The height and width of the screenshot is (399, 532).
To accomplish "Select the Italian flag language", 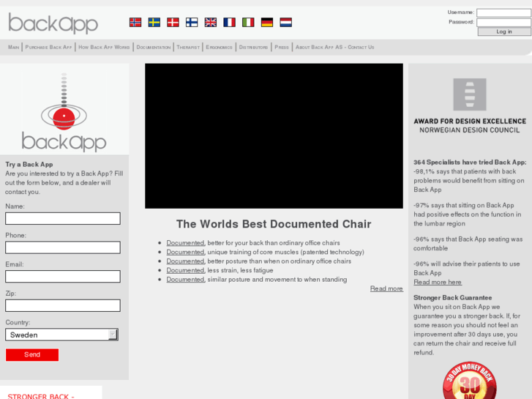I will [x=248, y=23].
